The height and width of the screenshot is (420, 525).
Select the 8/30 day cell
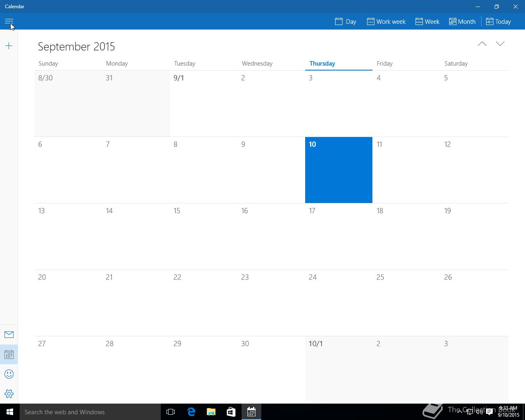(x=68, y=103)
